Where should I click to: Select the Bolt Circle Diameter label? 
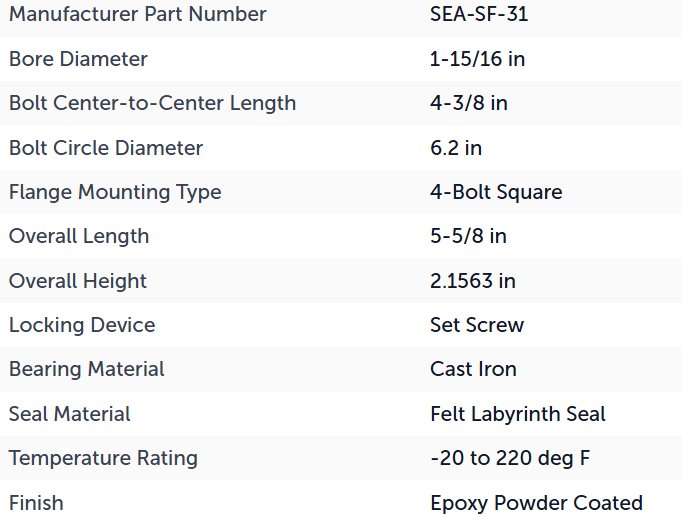(106, 148)
